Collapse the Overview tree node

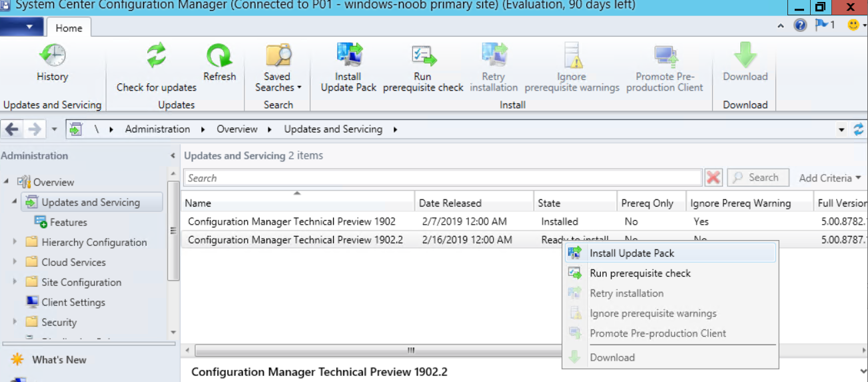(6, 181)
